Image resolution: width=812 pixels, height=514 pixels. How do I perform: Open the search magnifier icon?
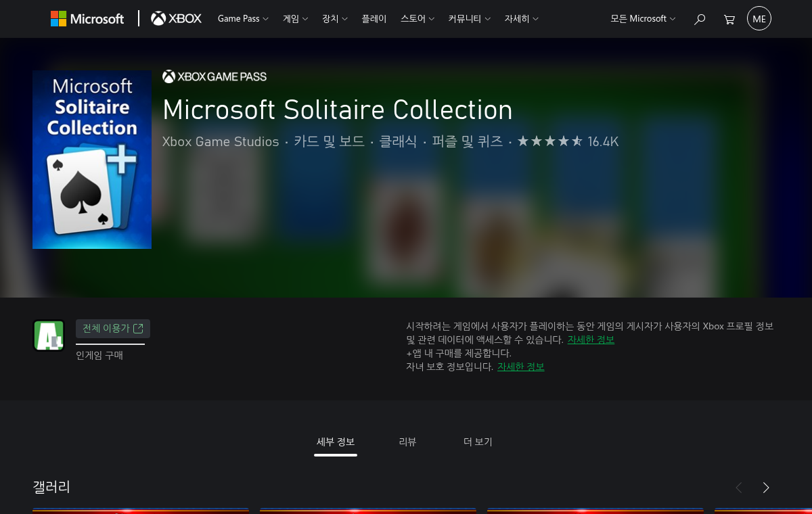700,19
